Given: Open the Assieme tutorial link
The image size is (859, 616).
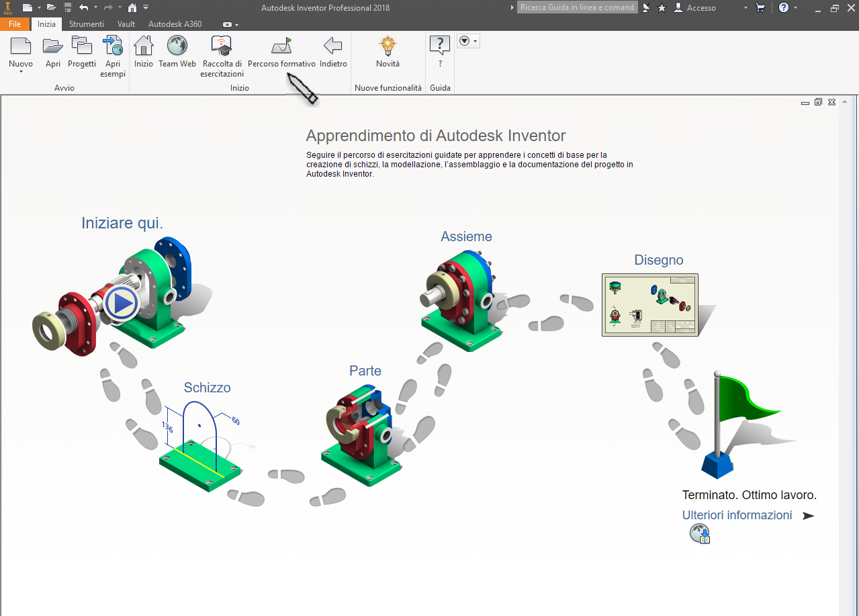Looking at the screenshot, I should 466,236.
